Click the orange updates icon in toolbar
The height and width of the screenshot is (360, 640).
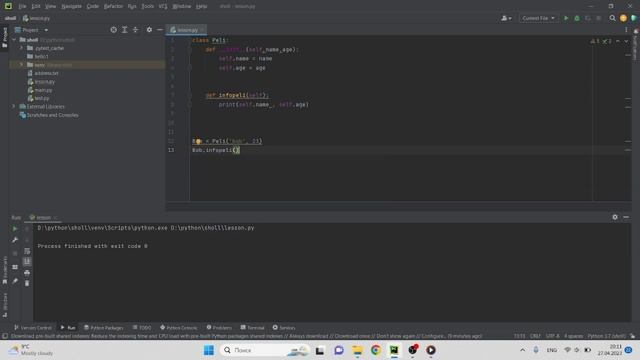[x=623, y=18]
